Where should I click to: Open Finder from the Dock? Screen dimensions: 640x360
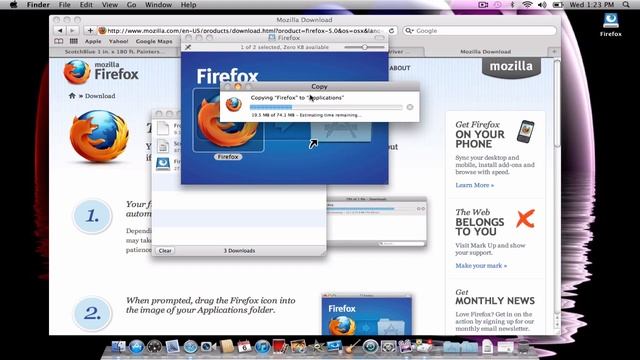click(x=119, y=347)
